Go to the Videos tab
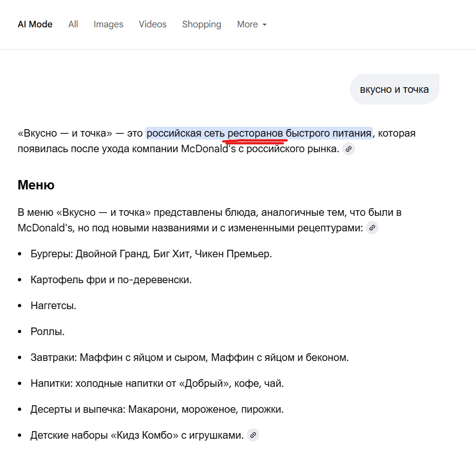 (153, 25)
